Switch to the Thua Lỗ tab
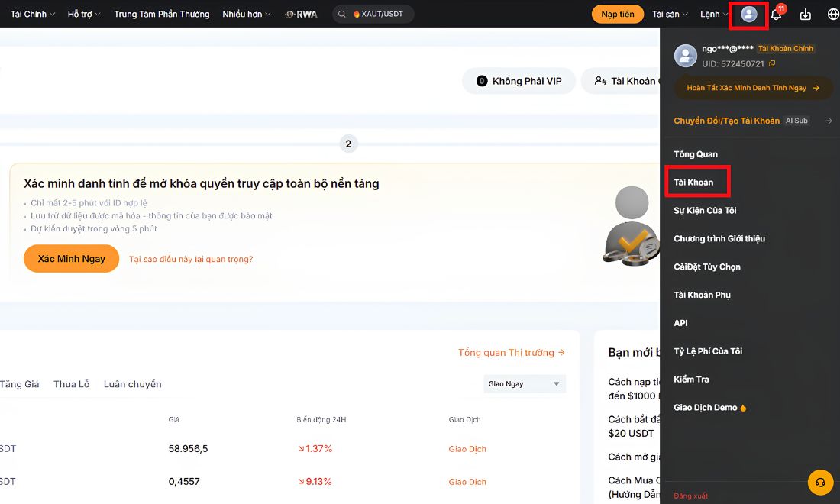 pyautogui.click(x=71, y=384)
